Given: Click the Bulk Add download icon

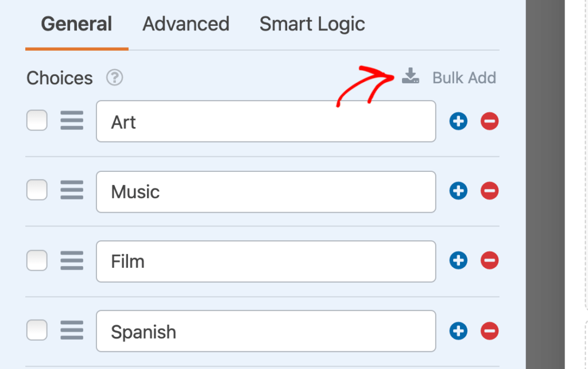Looking at the screenshot, I should [411, 76].
